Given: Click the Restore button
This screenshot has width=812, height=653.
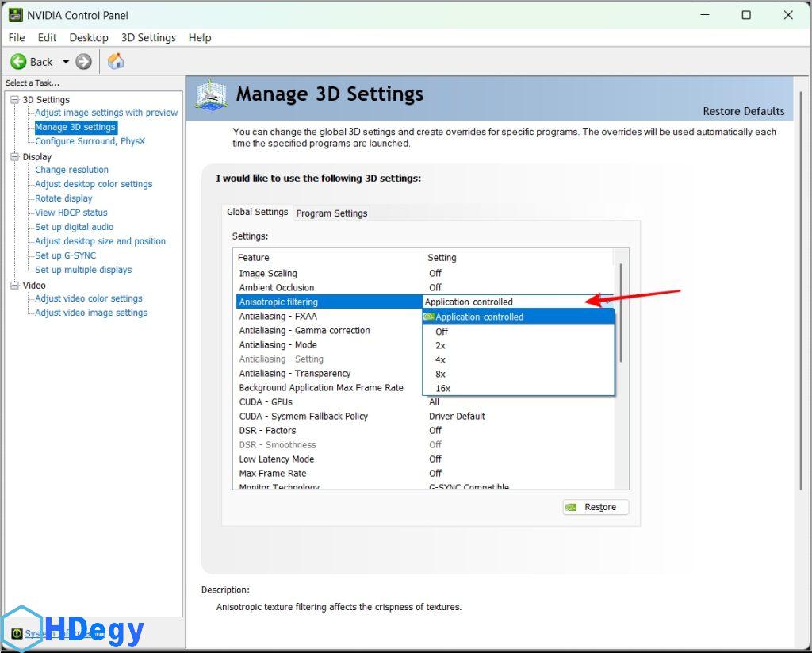Looking at the screenshot, I should click(x=596, y=507).
